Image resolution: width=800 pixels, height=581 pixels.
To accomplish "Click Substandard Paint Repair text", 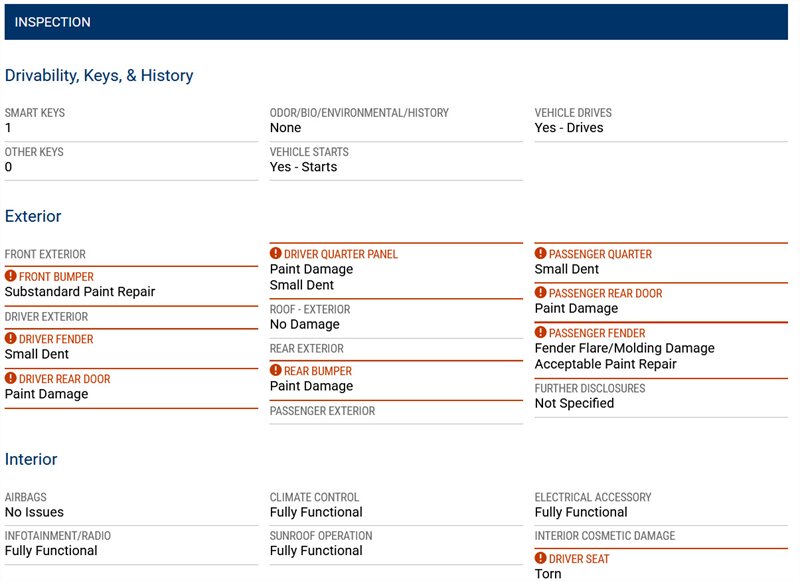I will 80,292.
